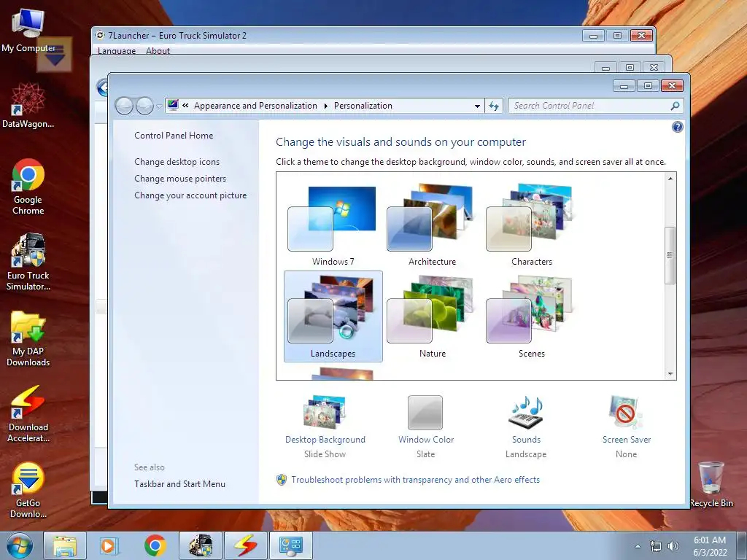Choose the Characters theme
Screen dimensions: 747x560
(531, 226)
